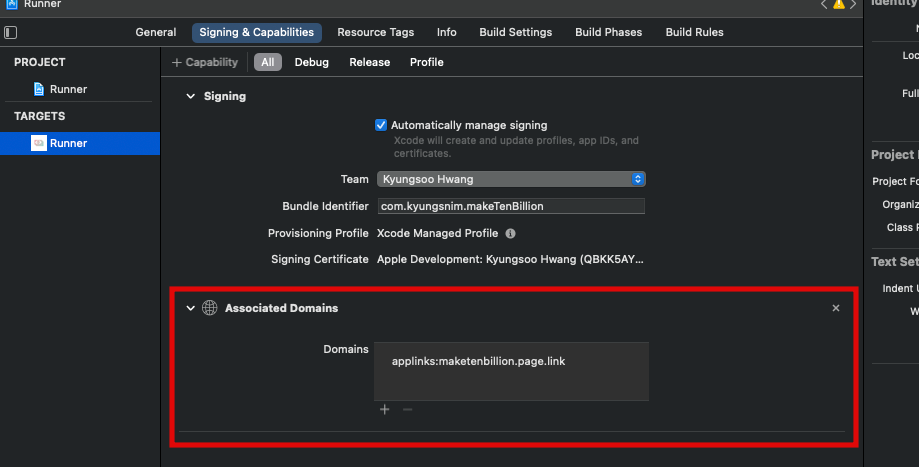Toggle Automatically manage signing checkbox
The width and height of the screenshot is (919, 467).
coord(381,125)
